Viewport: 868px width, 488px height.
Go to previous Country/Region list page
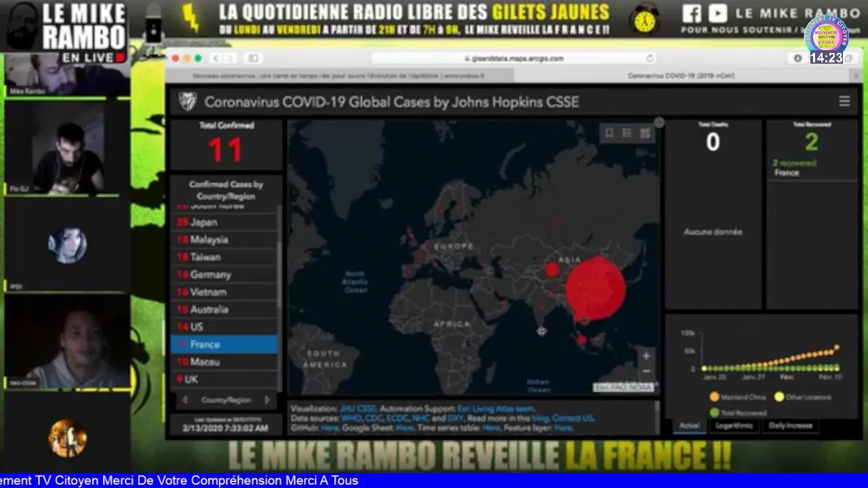(185, 401)
